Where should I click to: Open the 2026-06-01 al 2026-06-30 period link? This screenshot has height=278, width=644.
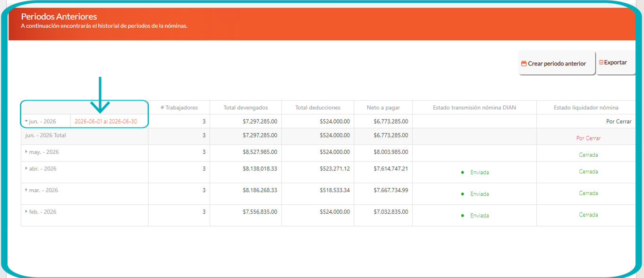[106, 121]
